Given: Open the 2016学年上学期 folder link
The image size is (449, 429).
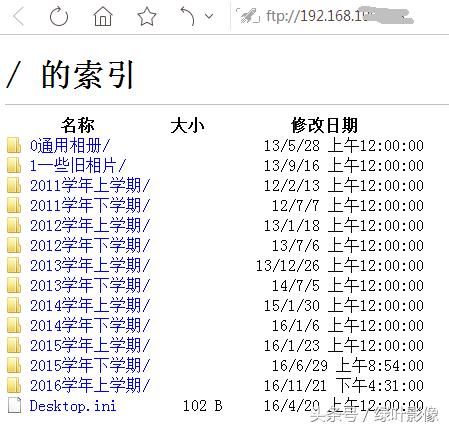Looking at the screenshot, I should (90, 386).
